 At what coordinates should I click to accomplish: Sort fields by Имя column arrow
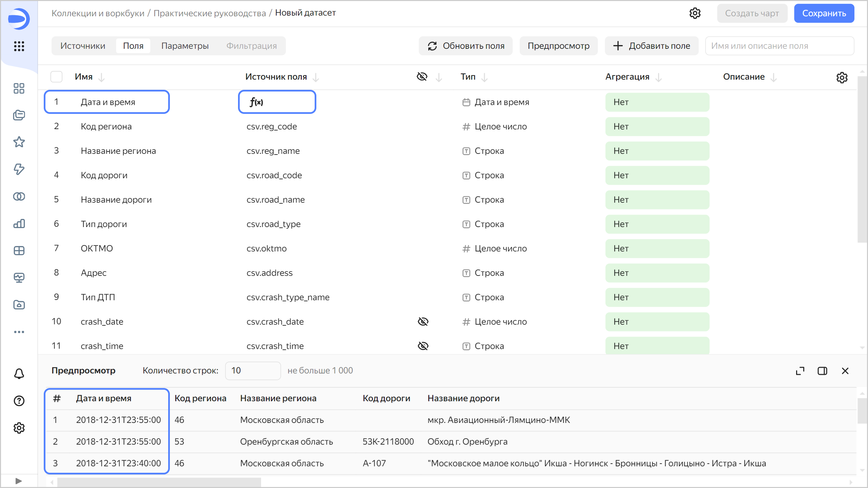coord(101,78)
